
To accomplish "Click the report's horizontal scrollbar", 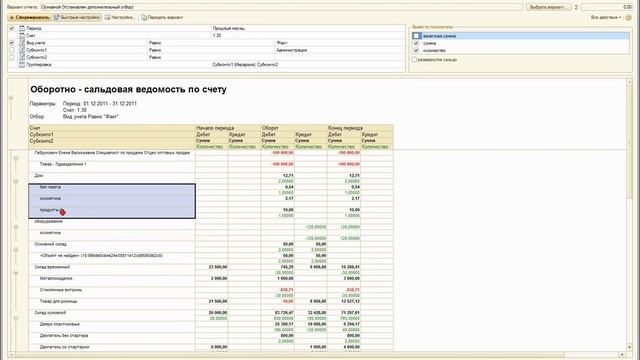I will (x=316, y=354).
